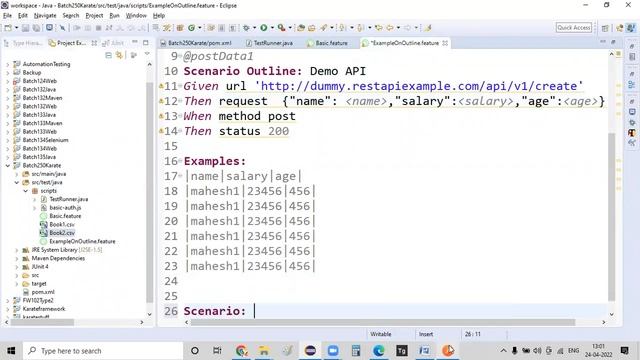The image size is (640, 360).
Task: Open Task View from the taskbar
Action: click(217, 351)
